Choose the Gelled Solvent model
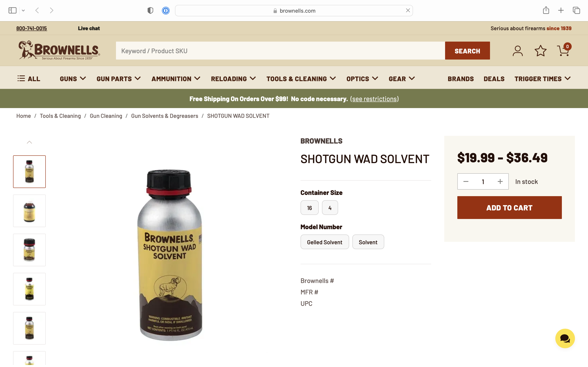 [x=325, y=242]
